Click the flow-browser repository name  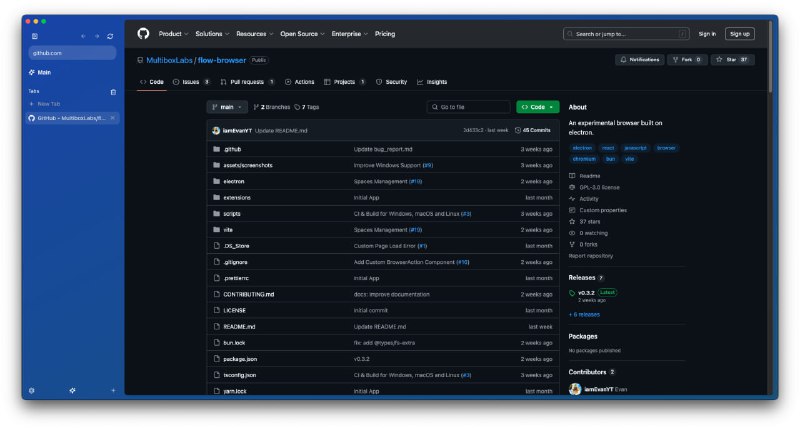pos(222,60)
